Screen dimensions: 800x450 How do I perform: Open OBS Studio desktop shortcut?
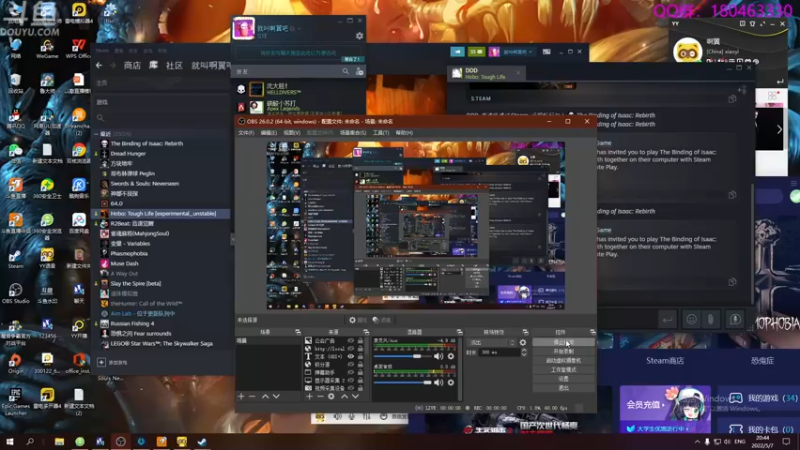click(x=15, y=293)
